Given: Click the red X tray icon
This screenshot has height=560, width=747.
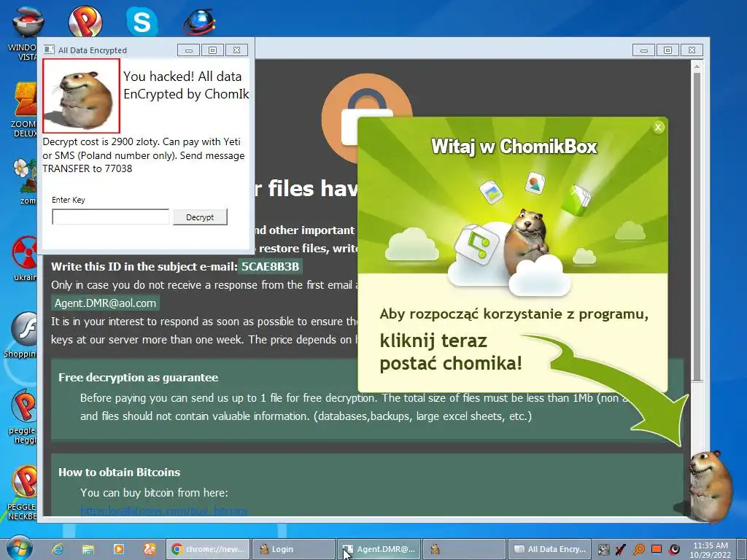Looking at the screenshot, I should [621, 550].
